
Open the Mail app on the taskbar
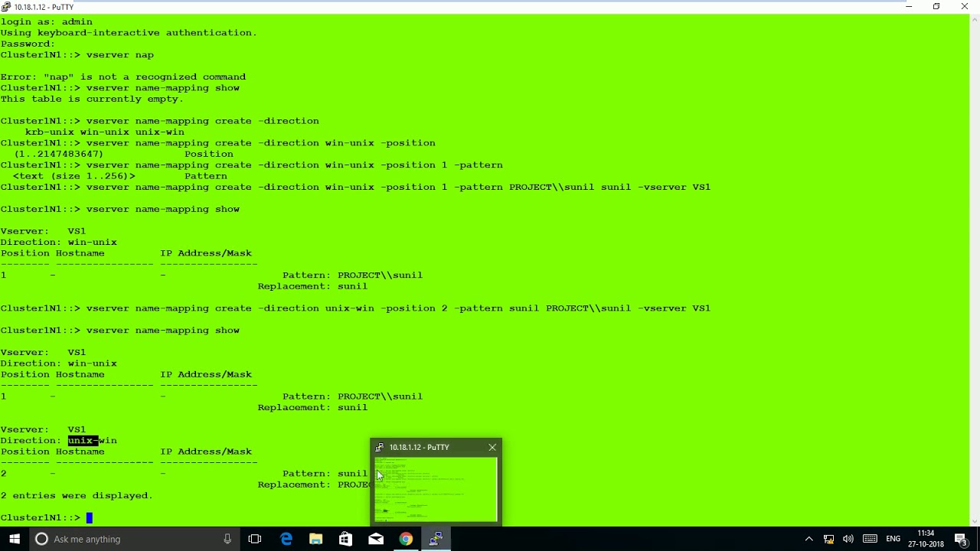(x=376, y=539)
